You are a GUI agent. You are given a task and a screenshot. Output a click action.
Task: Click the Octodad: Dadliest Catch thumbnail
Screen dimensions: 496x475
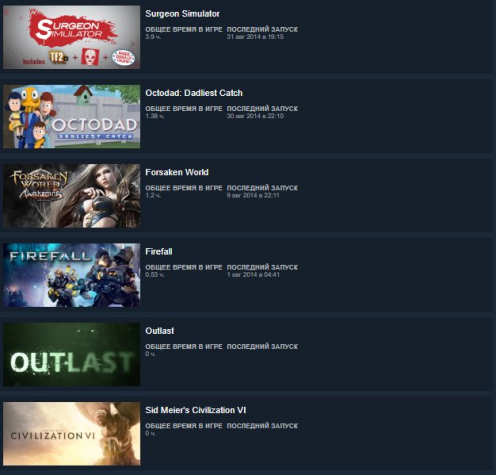click(x=72, y=116)
